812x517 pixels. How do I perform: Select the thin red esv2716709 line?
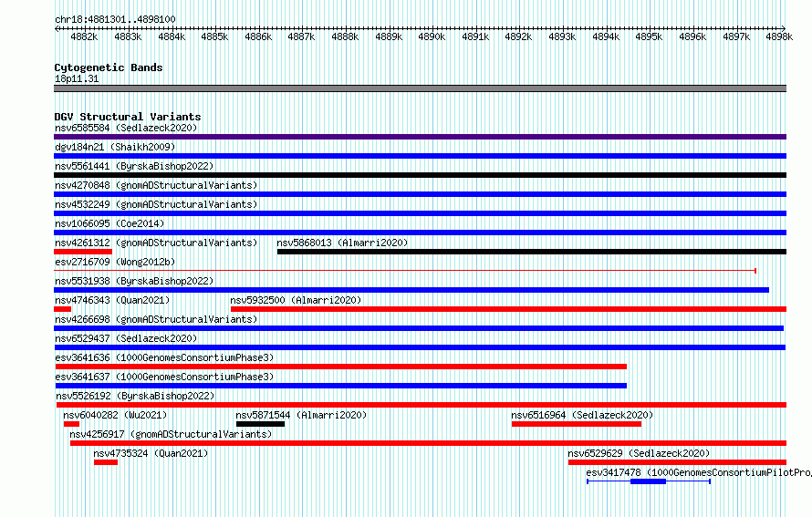click(405, 271)
